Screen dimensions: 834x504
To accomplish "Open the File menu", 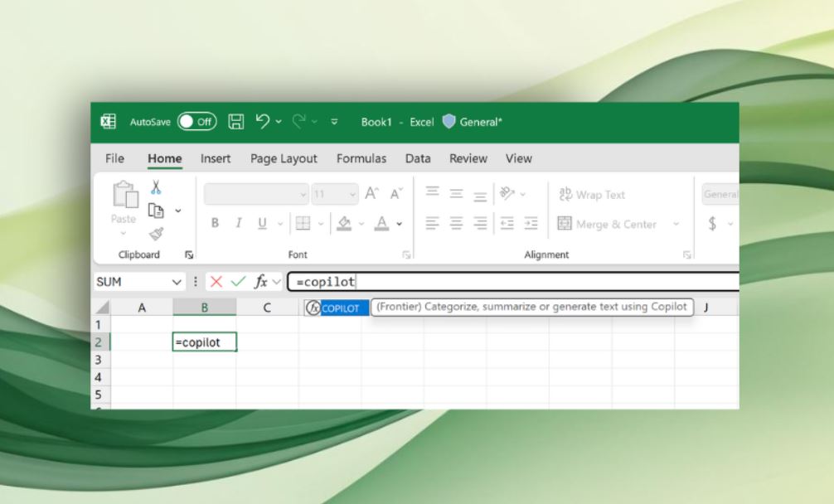I will [x=114, y=158].
